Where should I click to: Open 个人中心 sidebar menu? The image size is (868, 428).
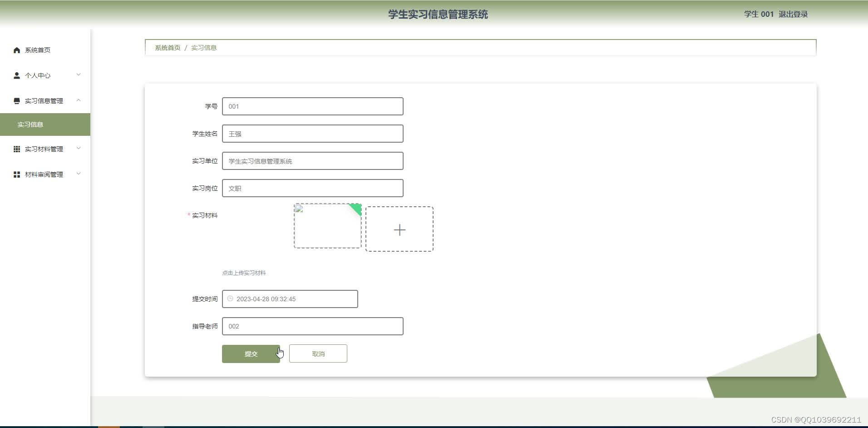pyautogui.click(x=45, y=75)
